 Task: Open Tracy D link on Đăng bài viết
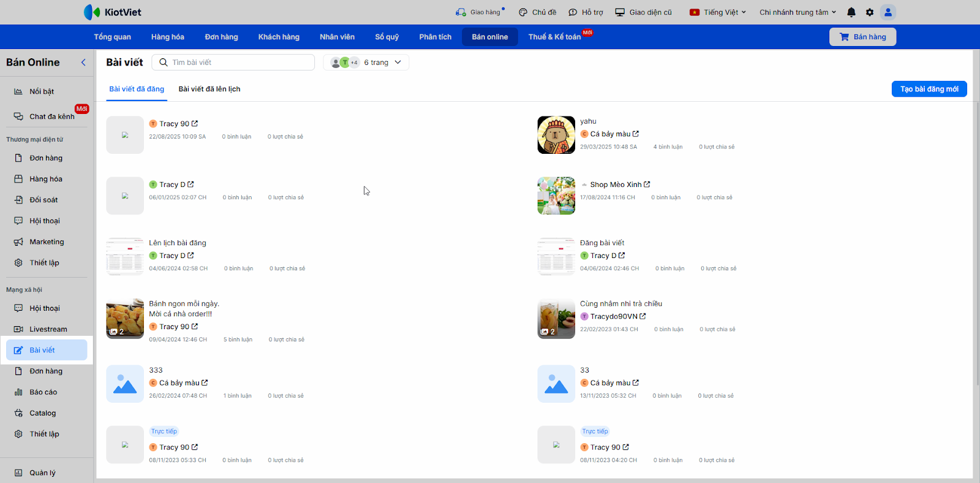[603, 256]
